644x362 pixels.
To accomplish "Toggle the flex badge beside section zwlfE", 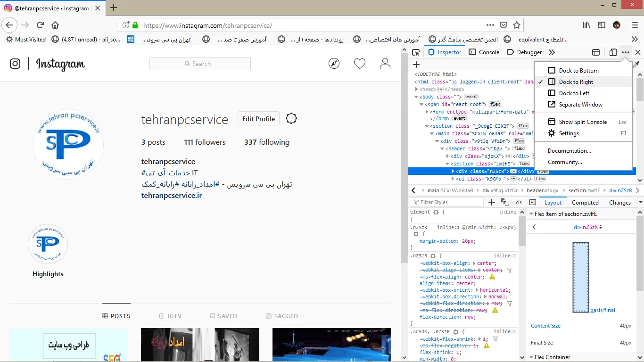I will click(524, 164).
